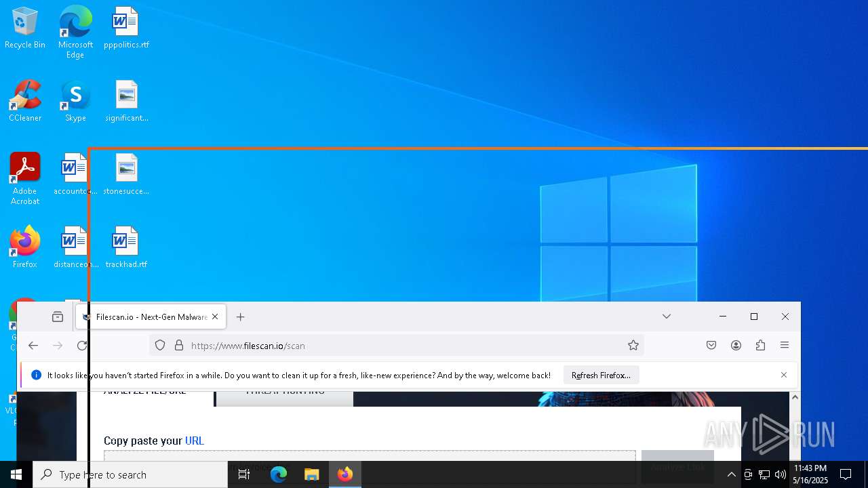Bookmark this page with the star

633,346
